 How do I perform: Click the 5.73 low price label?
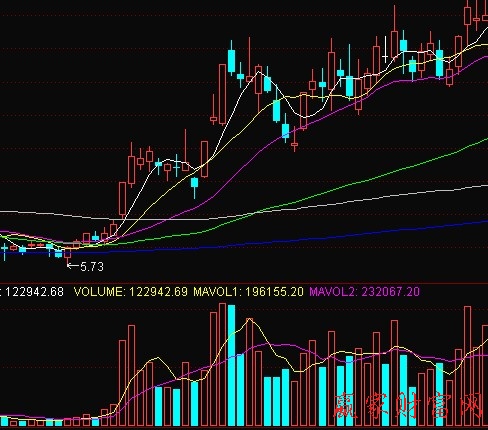click(92, 267)
